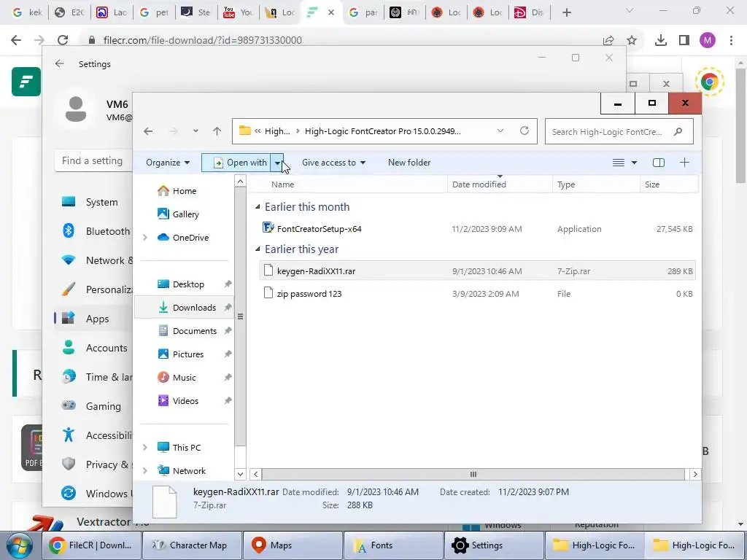Close the active FileCR tab

[x=331, y=12]
